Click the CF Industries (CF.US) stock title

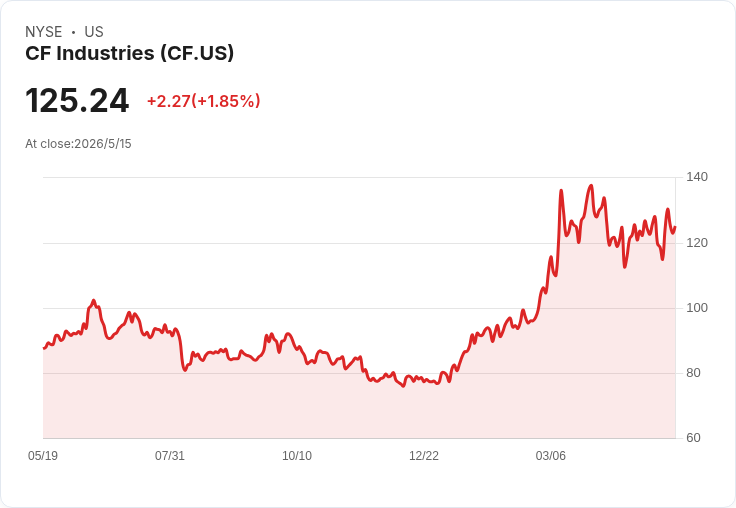pos(130,54)
